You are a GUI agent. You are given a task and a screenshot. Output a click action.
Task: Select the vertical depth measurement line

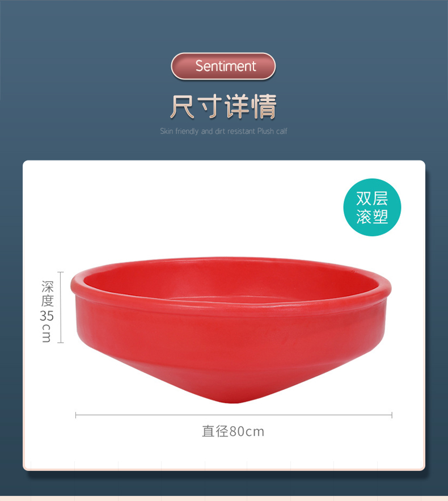point(61,308)
